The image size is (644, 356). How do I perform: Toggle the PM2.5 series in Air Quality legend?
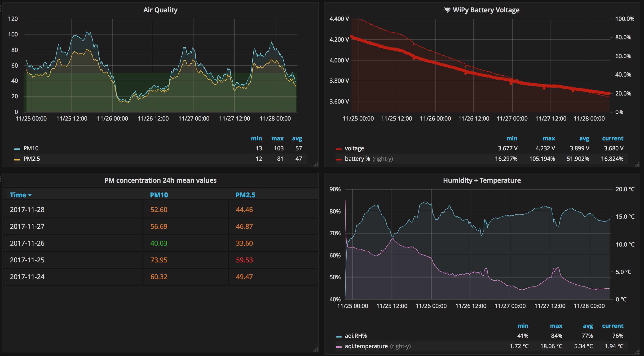[x=32, y=159]
